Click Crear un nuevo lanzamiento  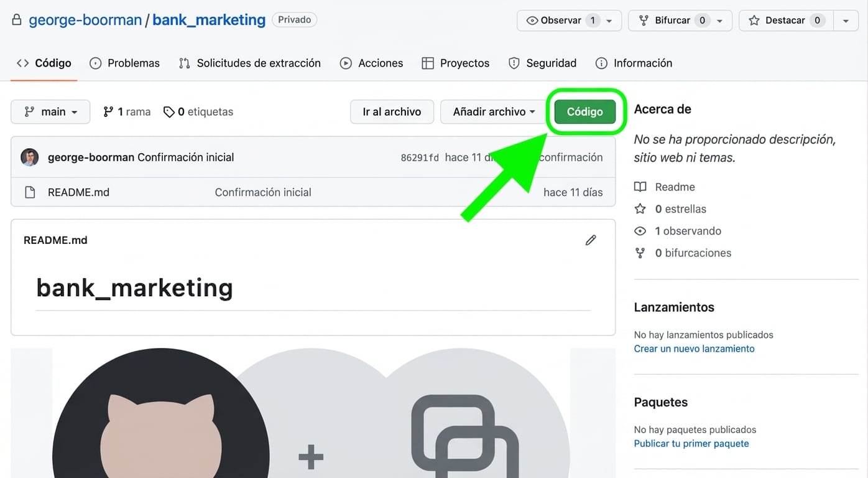[694, 349]
